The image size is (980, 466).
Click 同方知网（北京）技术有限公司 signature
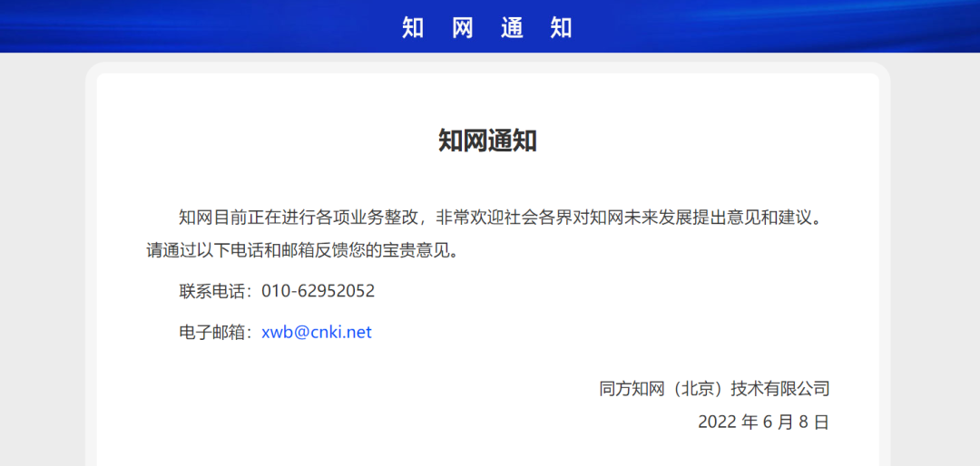[714, 389]
